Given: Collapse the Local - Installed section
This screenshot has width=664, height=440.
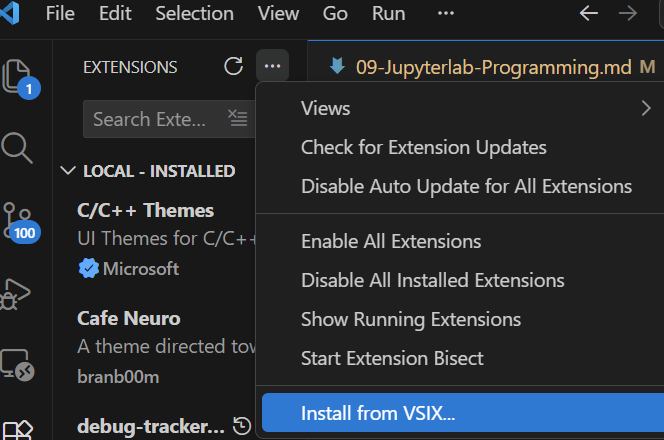Looking at the screenshot, I should [68, 171].
